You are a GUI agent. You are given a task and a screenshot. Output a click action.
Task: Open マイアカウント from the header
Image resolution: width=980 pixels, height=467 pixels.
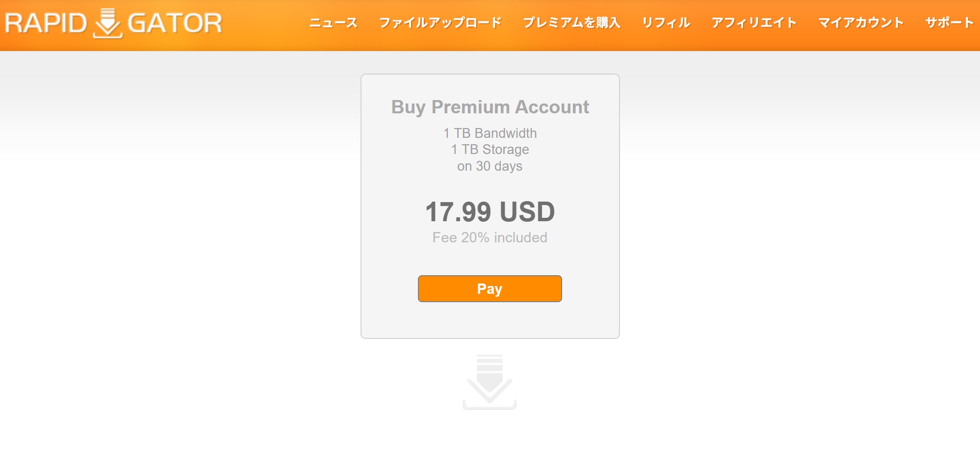pos(861,23)
